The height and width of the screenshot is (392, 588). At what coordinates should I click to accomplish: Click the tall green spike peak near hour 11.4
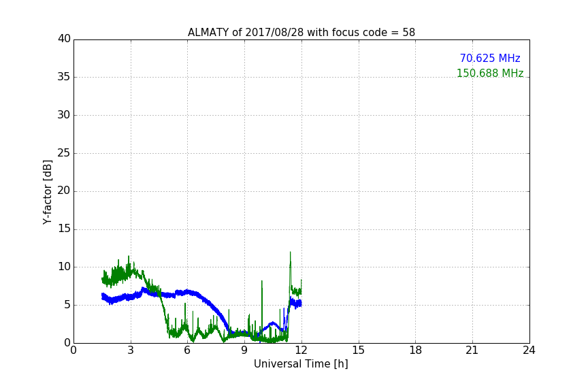point(290,253)
